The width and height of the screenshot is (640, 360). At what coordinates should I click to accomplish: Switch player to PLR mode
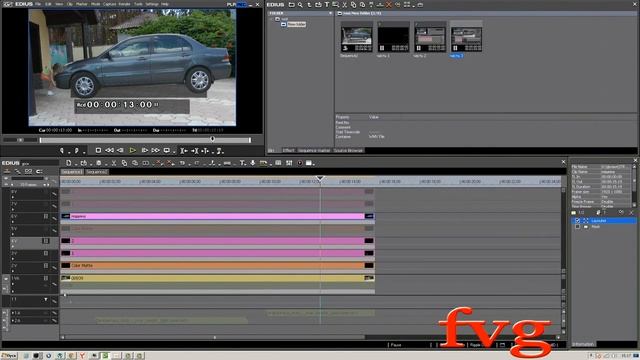coord(231,4)
